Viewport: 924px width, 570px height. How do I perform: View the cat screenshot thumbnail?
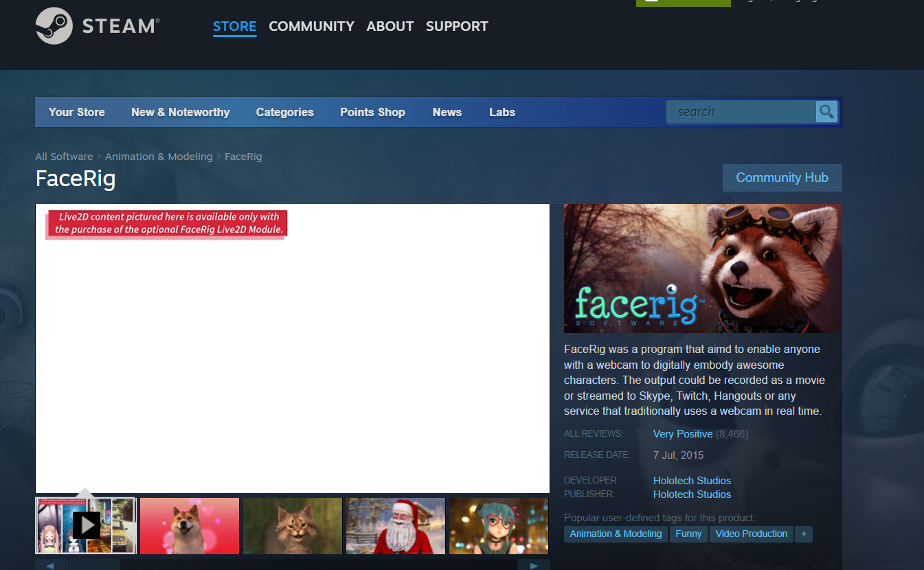click(x=293, y=526)
